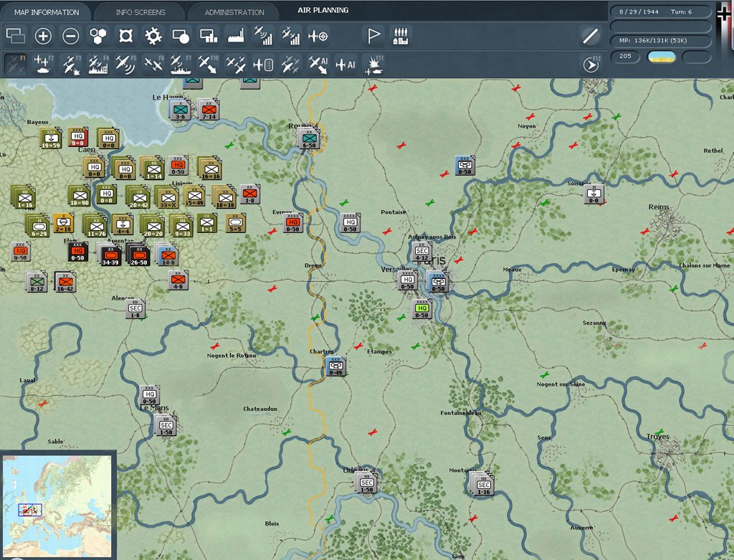Click the dimmed planes formation icon

pyautogui.click(x=291, y=65)
